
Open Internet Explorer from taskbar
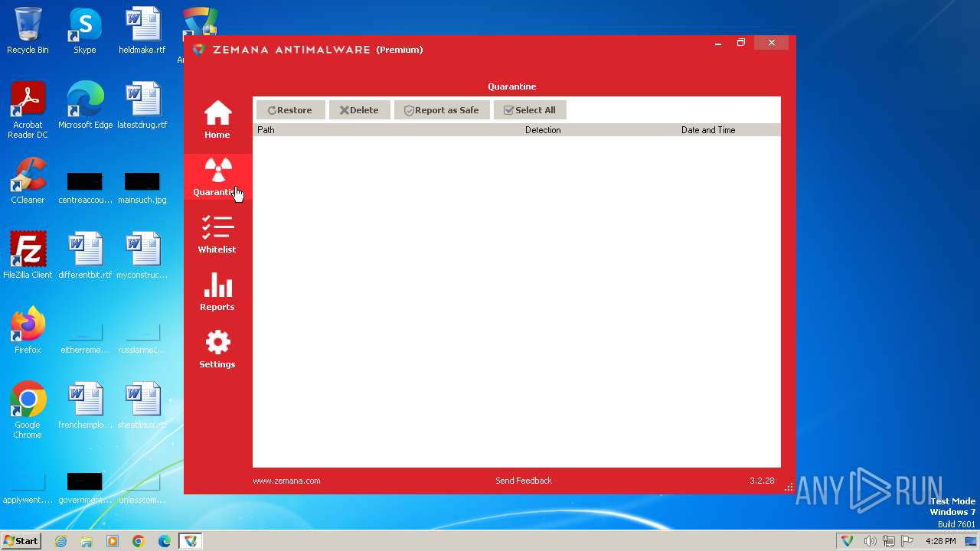coord(60,541)
